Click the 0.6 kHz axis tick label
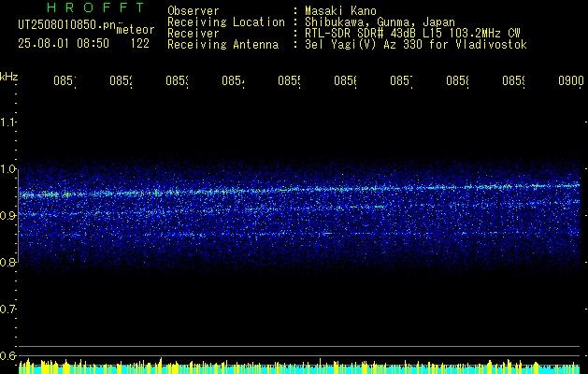Image resolution: width=588 pixels, height=374 pixels. click(x=7, y=355)
